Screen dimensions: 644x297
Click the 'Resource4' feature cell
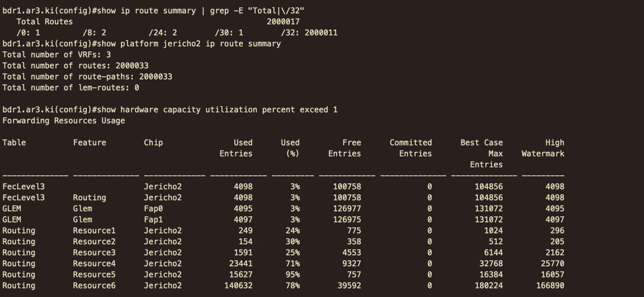[x=94, y=263]
